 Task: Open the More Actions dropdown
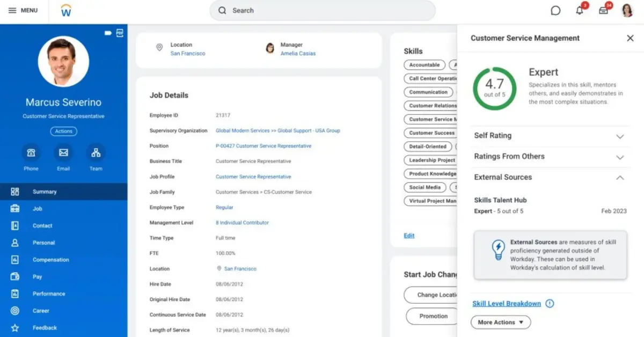[x=500, y=322]
